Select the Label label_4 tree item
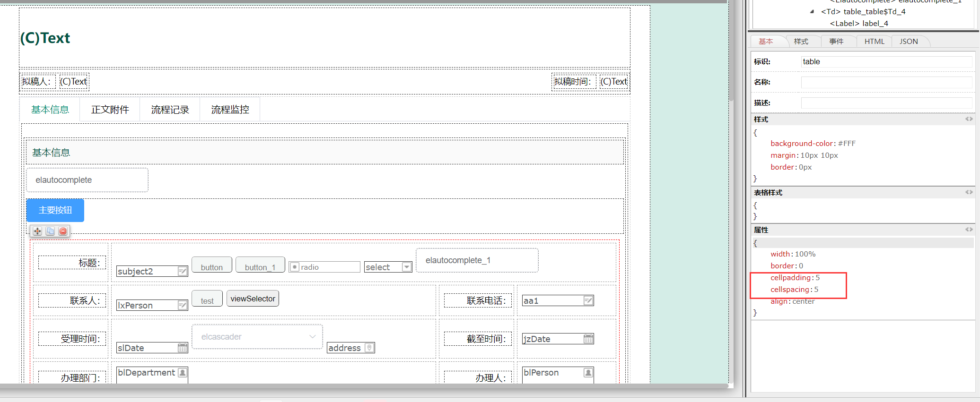 point(859,24)
